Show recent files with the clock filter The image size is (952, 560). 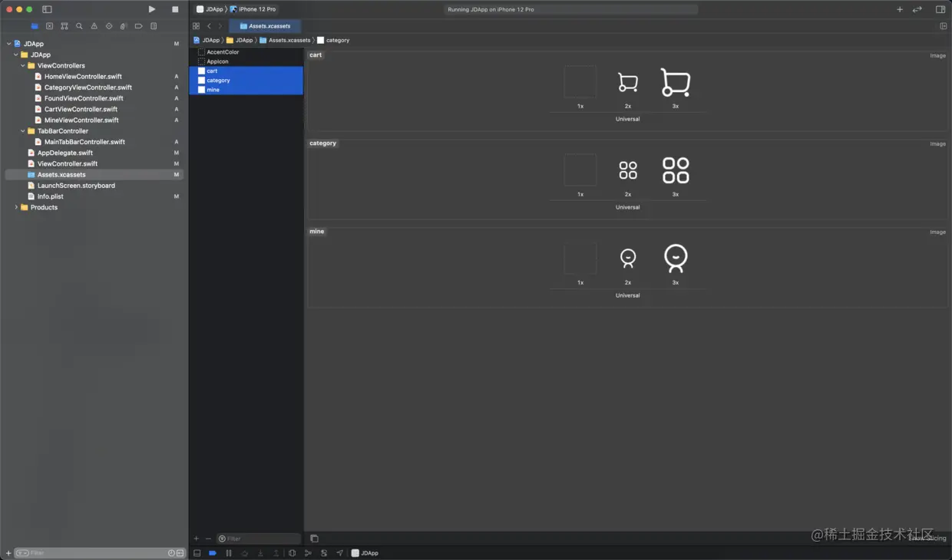171,553
